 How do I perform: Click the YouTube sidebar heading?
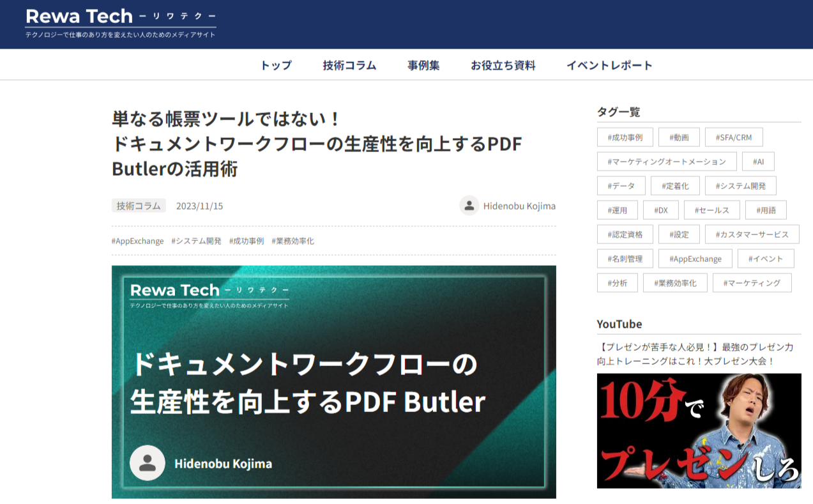[619, 324]
